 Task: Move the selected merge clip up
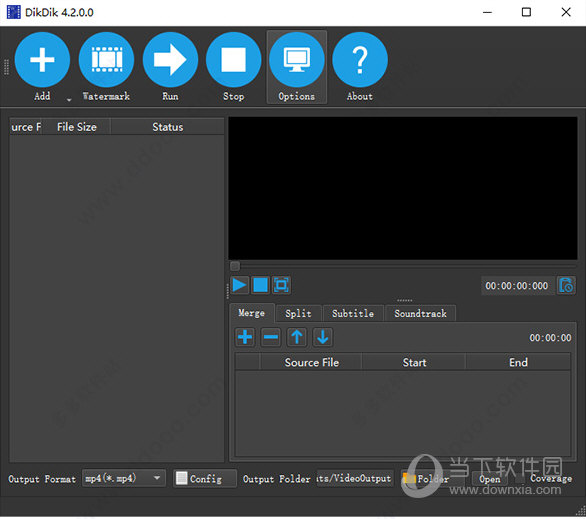coord(297,337)
